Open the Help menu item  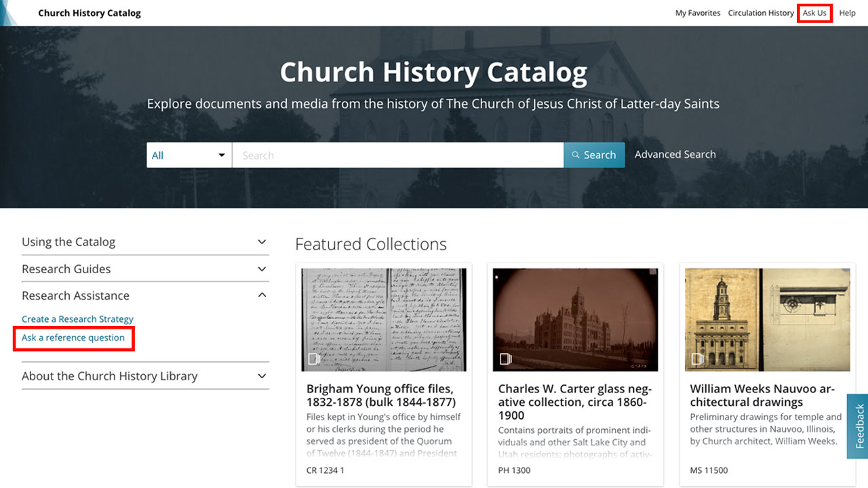click(847, 13)
